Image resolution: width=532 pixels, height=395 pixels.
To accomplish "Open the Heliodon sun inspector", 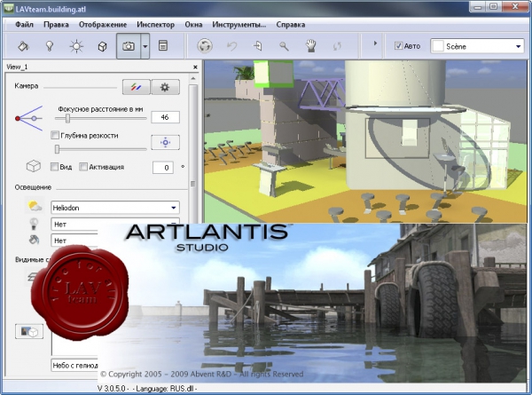I will tap(76, 46).
